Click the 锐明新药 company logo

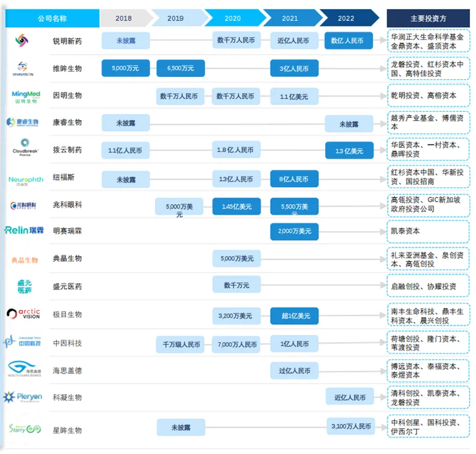[22, 40]
